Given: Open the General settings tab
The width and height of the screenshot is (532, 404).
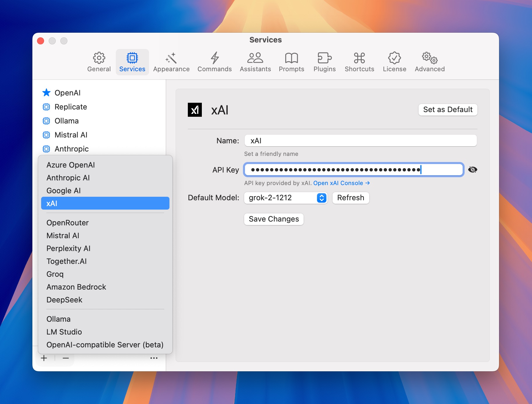Looking at the screenshot, I should (x=99, y=62).
